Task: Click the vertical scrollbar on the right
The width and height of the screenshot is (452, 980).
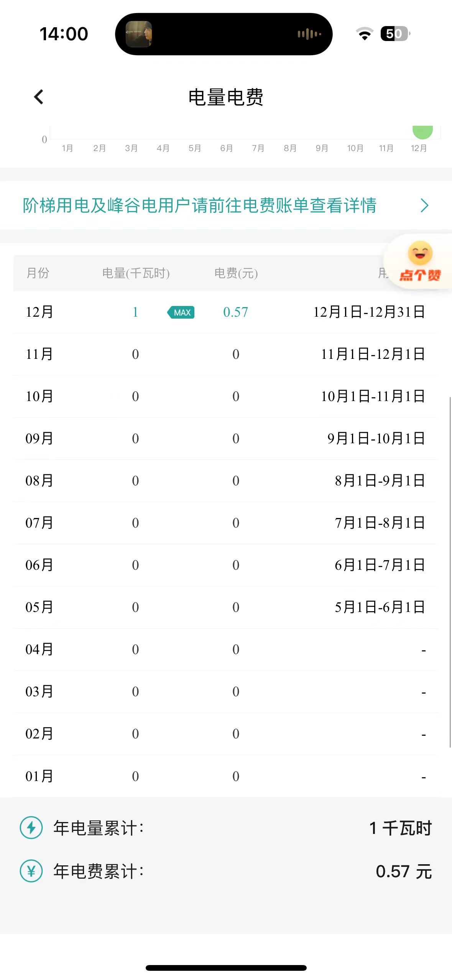Action: 450,571
